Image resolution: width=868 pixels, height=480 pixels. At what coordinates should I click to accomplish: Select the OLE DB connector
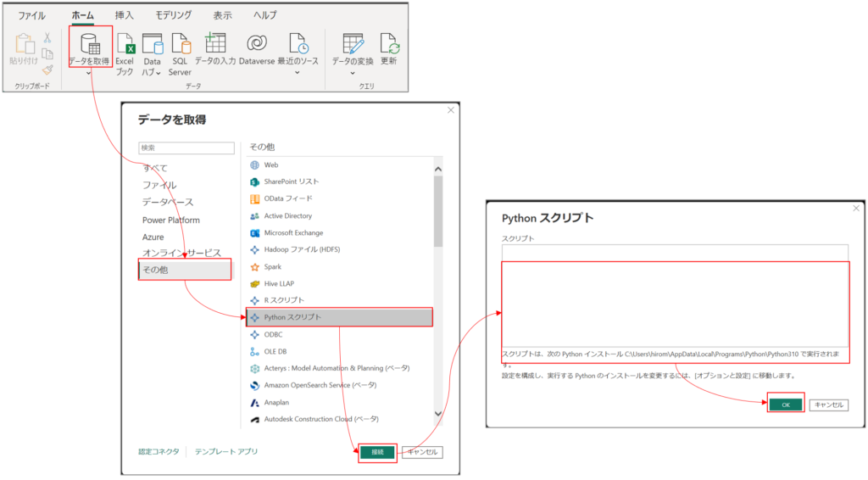click(339, 352)
